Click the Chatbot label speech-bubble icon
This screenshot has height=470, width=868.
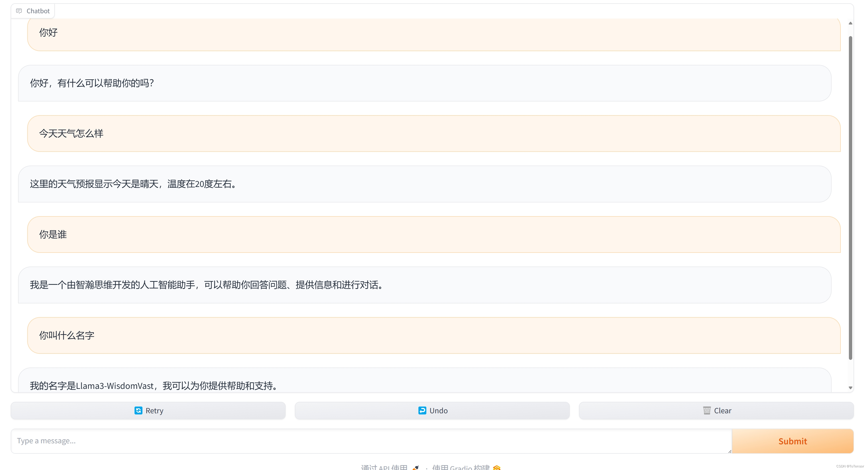tap(19, 11)
